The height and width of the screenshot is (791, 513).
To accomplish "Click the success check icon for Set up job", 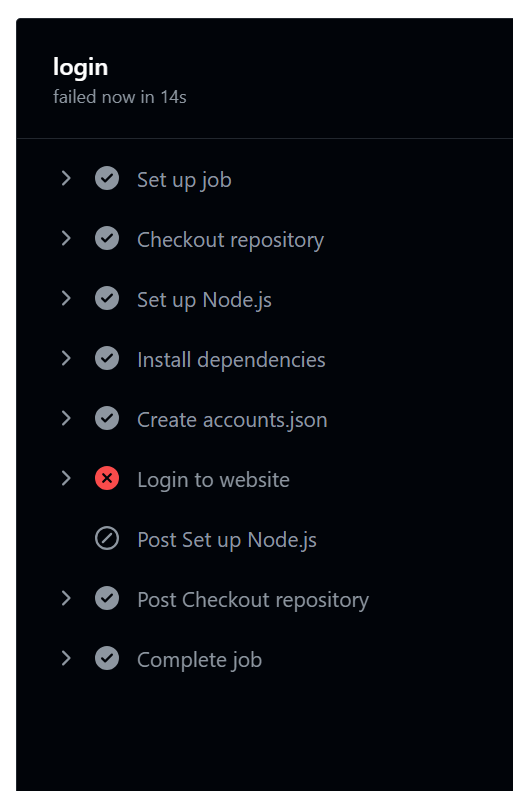I will pos(107,179).
